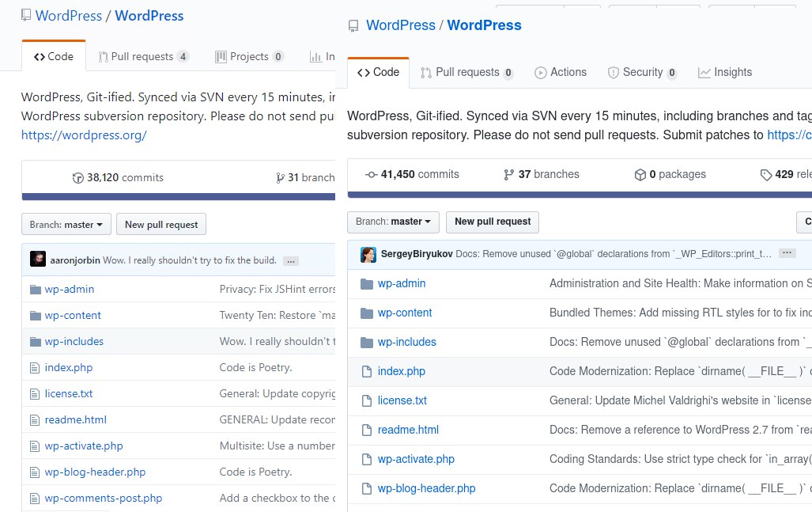The image size is (812, 512).
Task: Click the branch icon beside 37 branches
Action: 509,175
